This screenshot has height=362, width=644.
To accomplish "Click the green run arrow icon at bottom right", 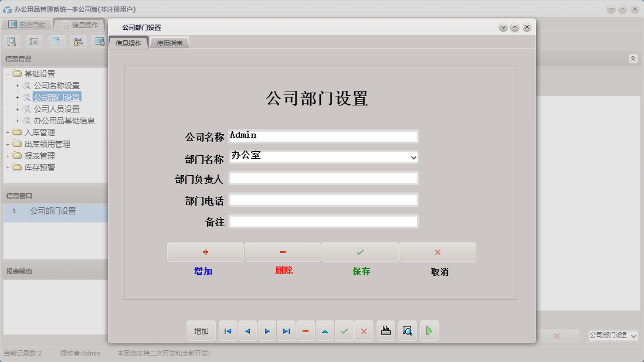I will coord(429,330).
